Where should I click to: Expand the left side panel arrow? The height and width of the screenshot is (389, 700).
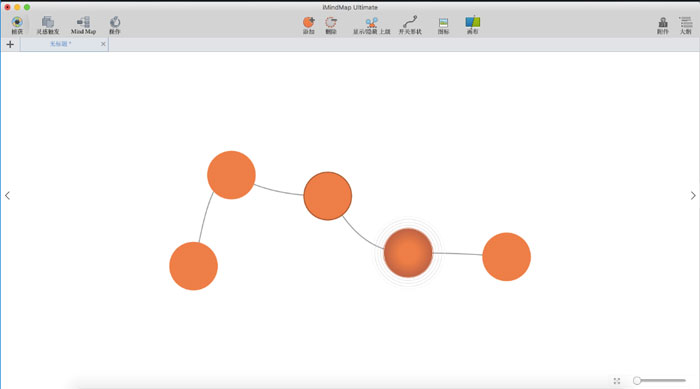click(x=7, y=196)
